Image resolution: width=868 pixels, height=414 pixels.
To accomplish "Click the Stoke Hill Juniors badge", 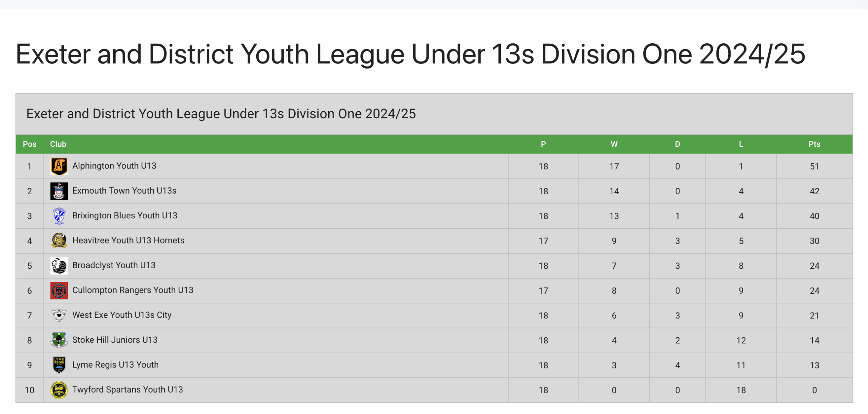I will [59, 340].
